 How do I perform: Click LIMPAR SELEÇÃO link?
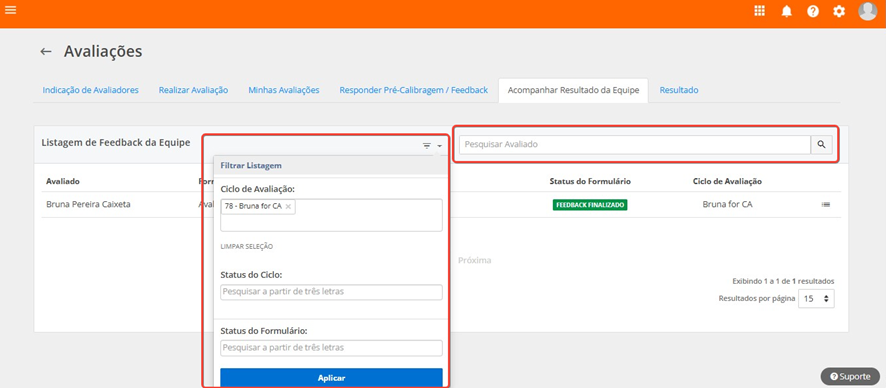(x=246, y=247)
